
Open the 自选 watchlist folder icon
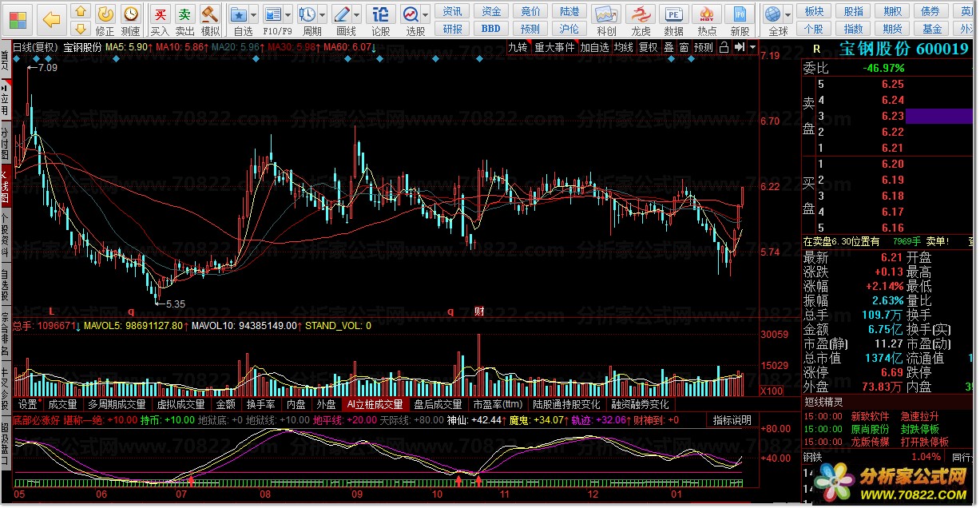point(239,15)
